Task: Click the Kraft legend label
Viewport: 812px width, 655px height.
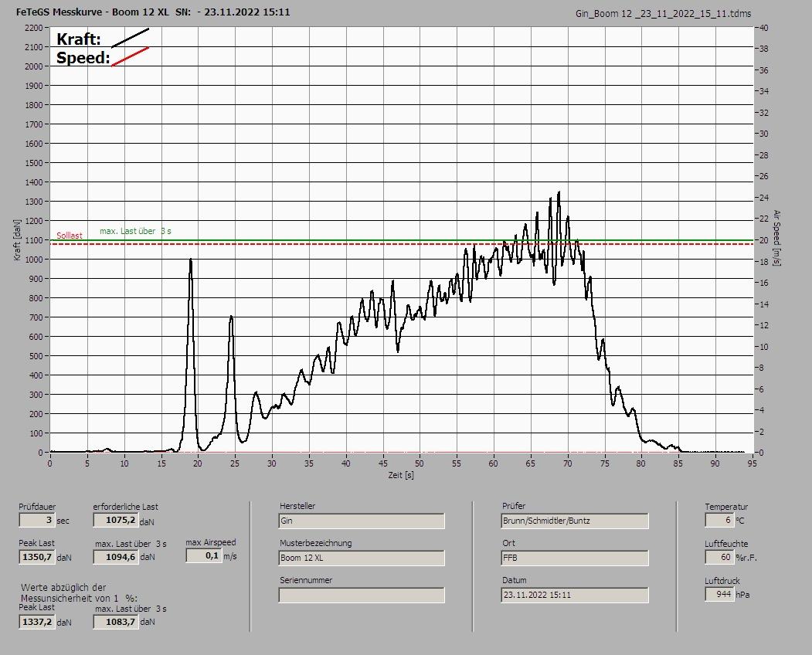Action: pos(78,39)
